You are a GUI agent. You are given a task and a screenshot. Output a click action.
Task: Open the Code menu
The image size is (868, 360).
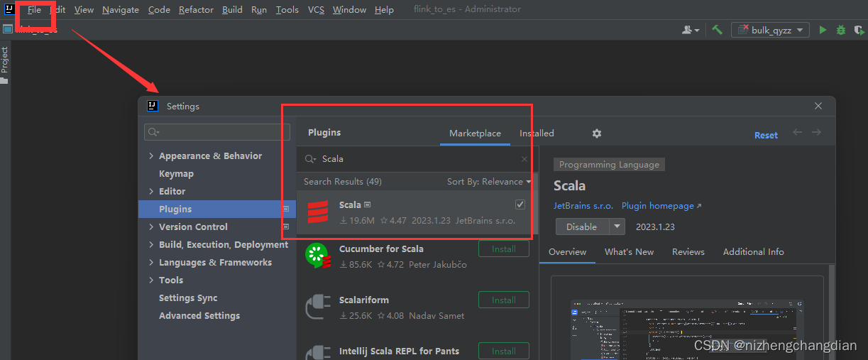click(159, 9)
